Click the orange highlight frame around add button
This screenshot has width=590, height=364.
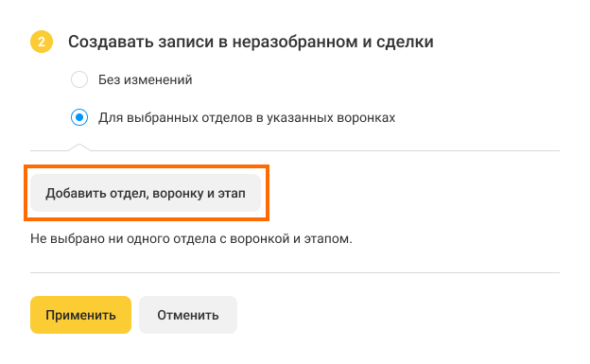[147, 166]
